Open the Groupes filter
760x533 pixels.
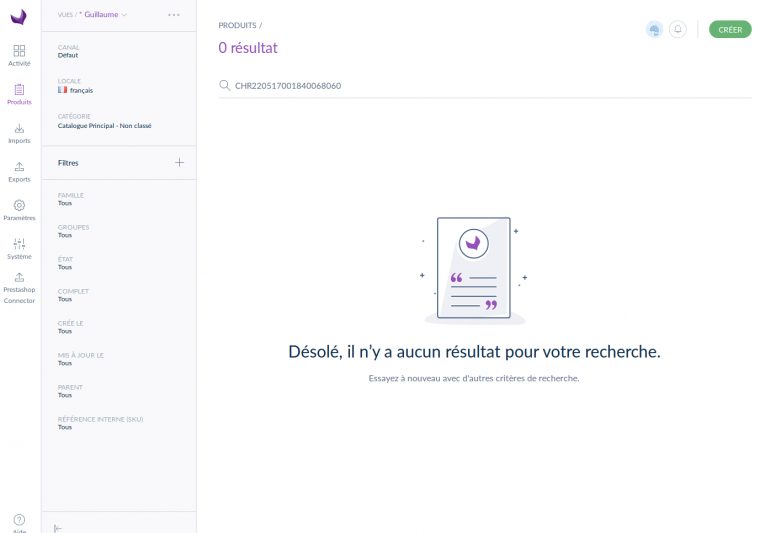pos(73,231)
